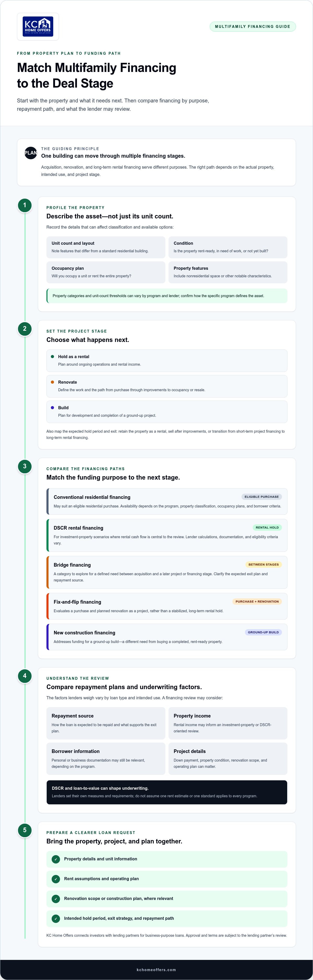
Task: Click the step 3 timeline marker
Action: pyautogui.click(x=25, y=466)
